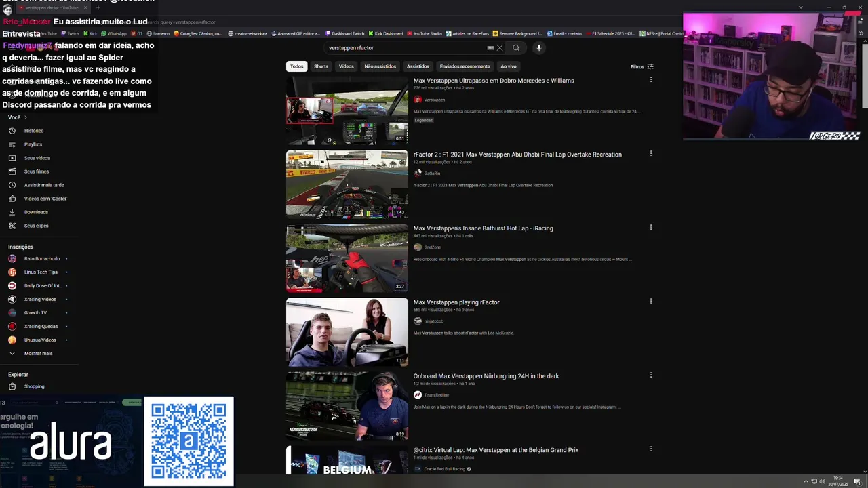
Task: Open options menu for Dobro Mercedes e Williams video
Action: coord(651,80)
